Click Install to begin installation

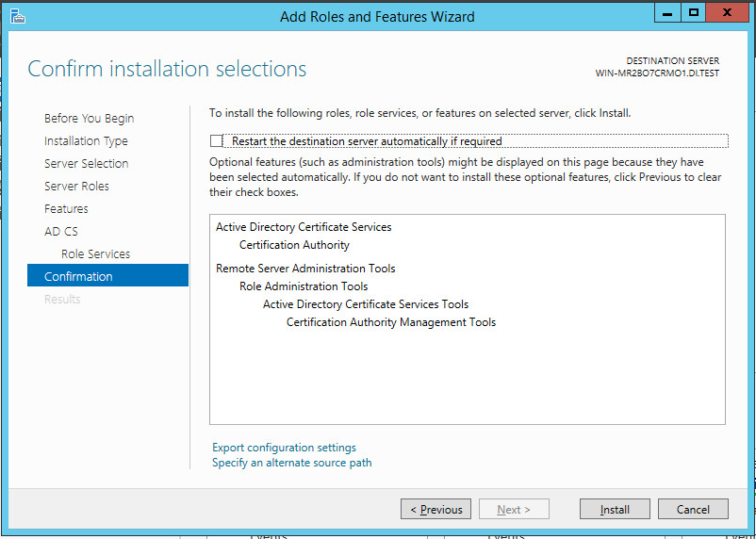[615, 510]
